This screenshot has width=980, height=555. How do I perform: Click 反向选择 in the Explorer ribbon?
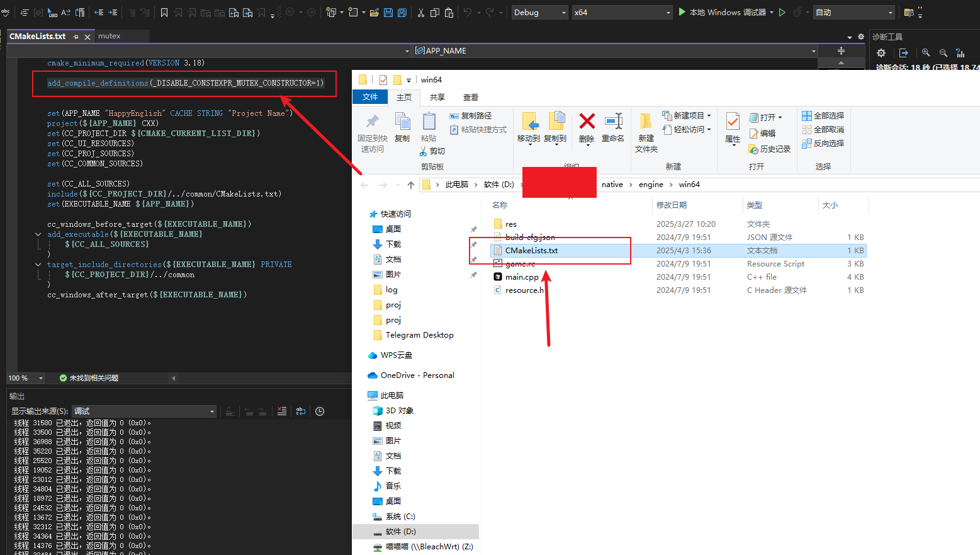point(823,144)
